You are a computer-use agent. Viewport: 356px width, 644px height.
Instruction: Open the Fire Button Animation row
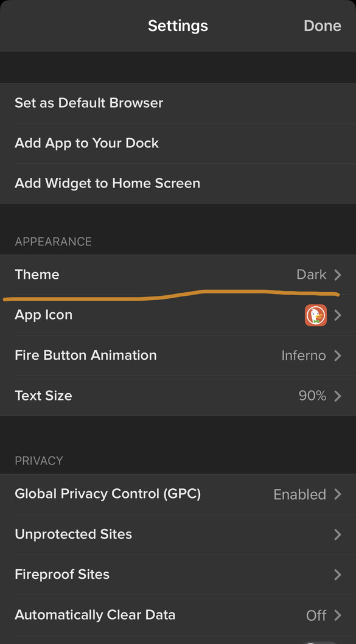(178, 355)
